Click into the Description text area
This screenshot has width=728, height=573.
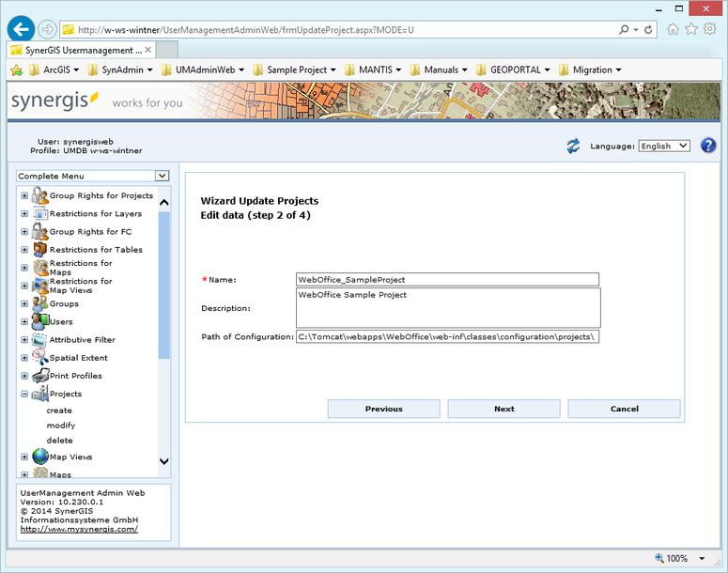click(x=448, y=308)
